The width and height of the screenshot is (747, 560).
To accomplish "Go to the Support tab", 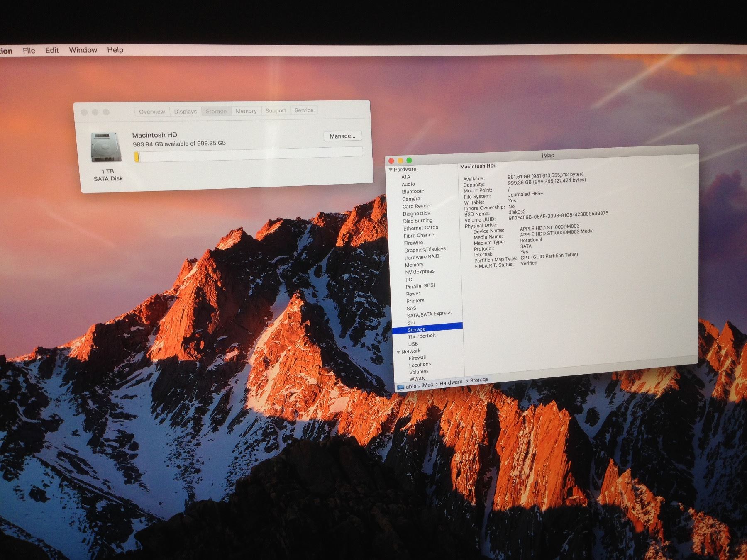I will 276,110.
